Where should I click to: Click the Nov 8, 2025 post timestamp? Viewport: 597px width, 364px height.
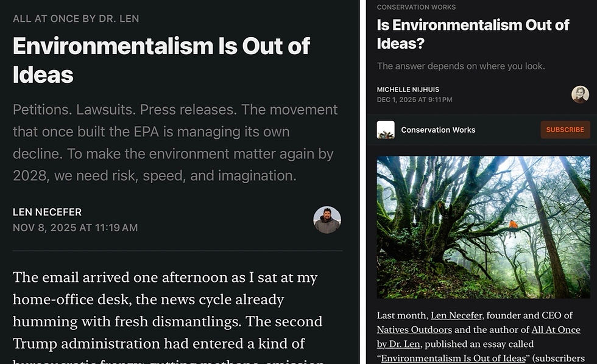pos(75,228)
